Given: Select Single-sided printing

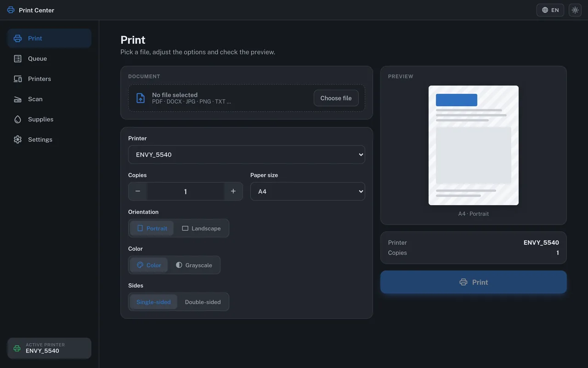Looking at the screenshot, I should click(x=153, y=302).
